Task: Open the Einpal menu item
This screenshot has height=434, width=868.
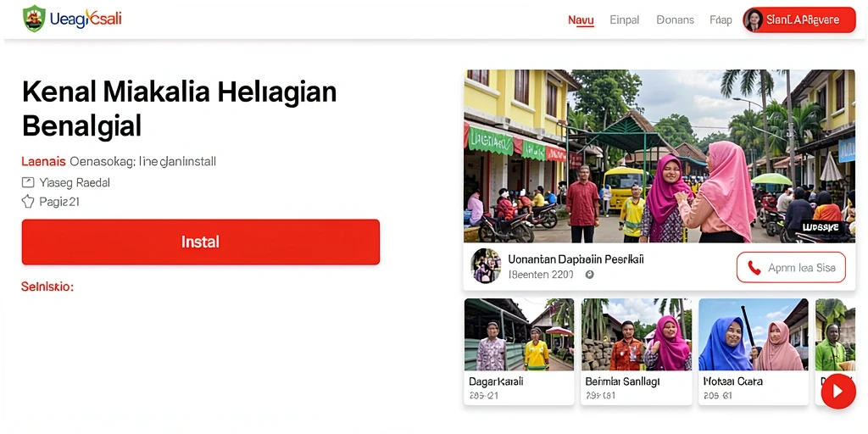Action: coord(625,20)
